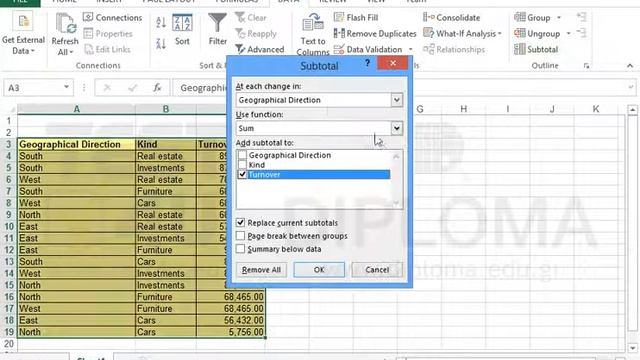This screenshot has height=360, width=640.
Task: Open Data Validation dropdown arrow
Action: [410, 49]
